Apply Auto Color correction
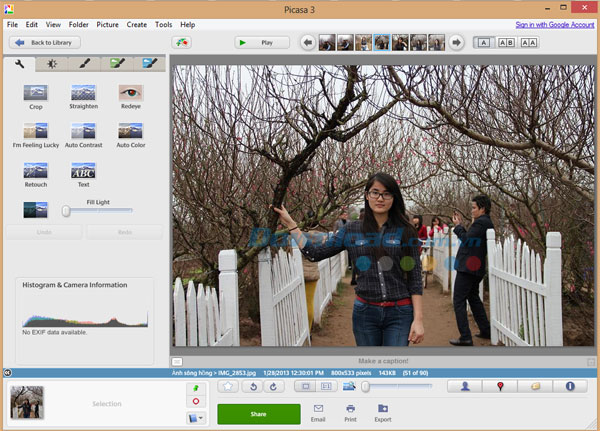Viewport: 600px width, 431px height. (x=131, y=132)
